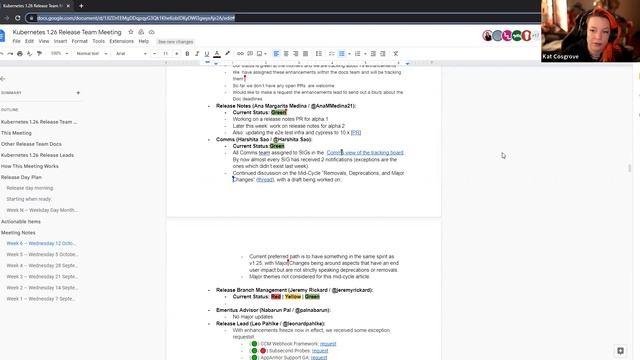Screen dimensions: 640x360
Task: Open the File menu
Action: [16, 41]
